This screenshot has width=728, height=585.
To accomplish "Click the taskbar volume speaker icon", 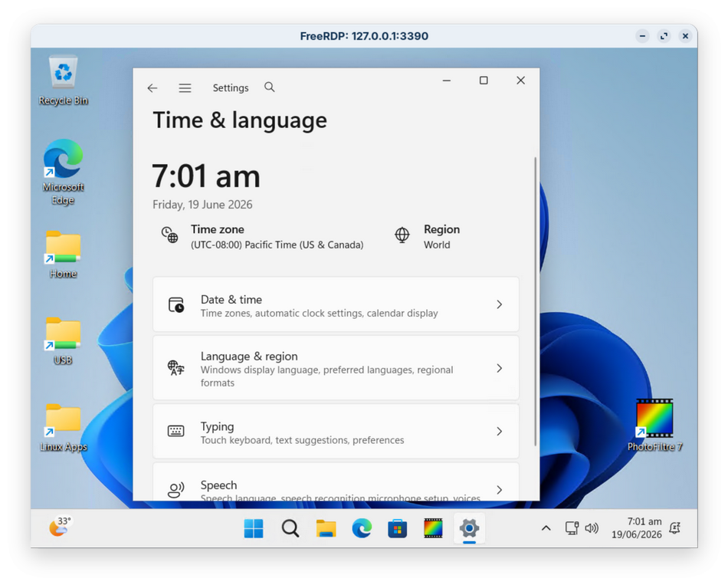I will [592, 528].
